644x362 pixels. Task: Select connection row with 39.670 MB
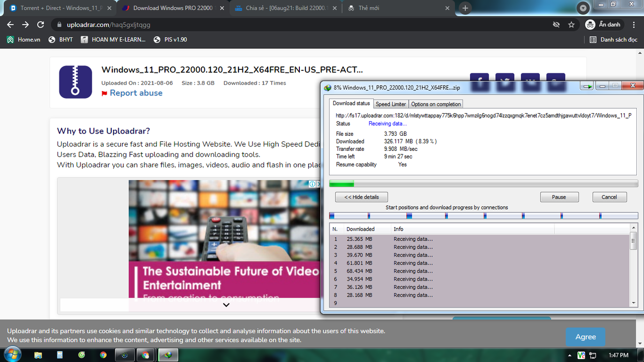click(479, 255)
